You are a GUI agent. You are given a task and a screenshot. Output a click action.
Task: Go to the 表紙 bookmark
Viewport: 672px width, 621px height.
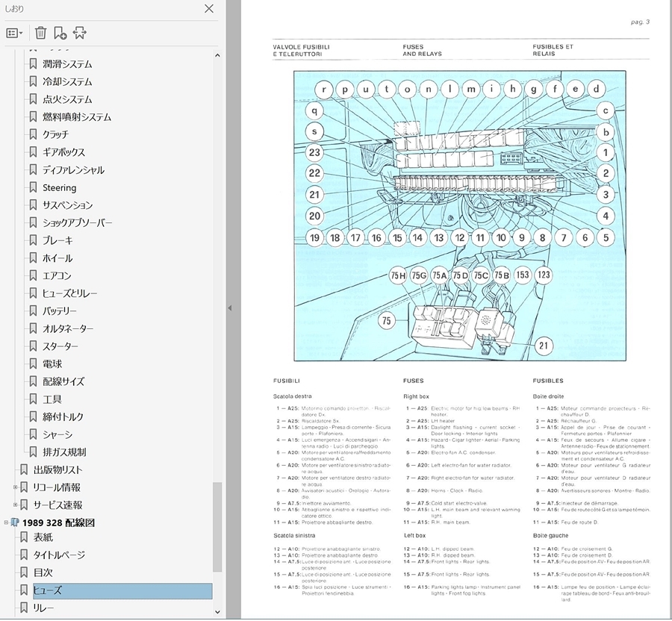[43, 537]
